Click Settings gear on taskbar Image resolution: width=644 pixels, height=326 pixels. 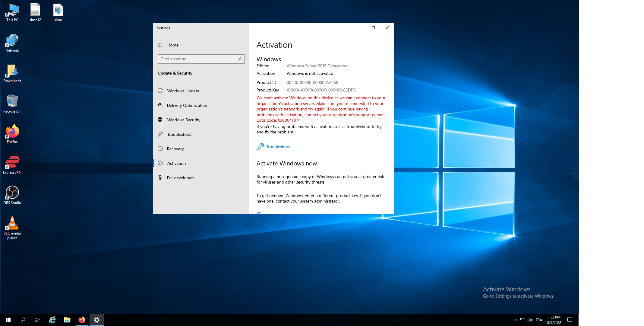click(97, 320)
